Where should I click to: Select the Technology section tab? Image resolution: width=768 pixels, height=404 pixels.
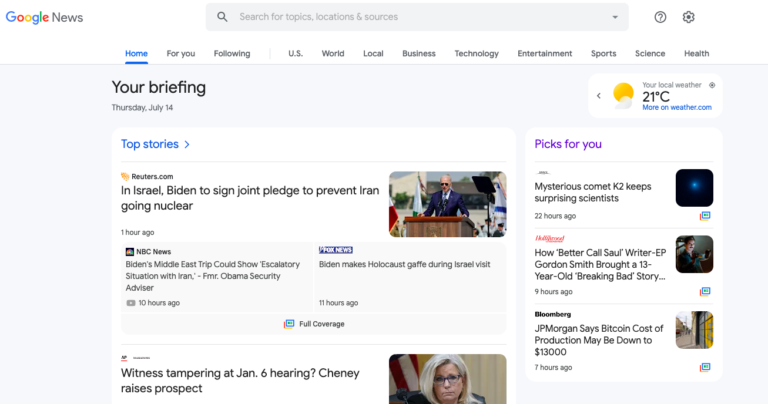coord(477,53)
